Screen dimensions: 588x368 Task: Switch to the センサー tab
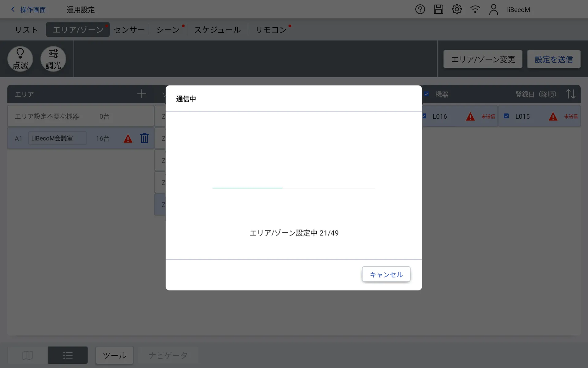point(129,30)
